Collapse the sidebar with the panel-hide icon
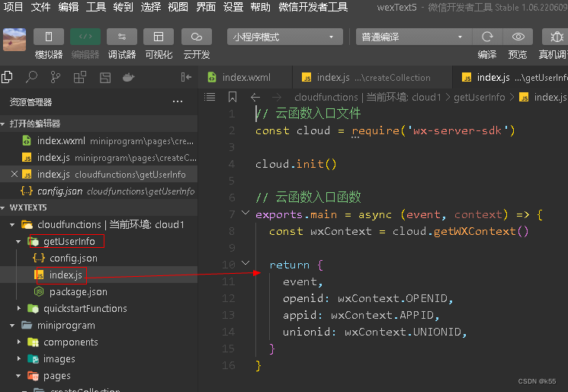Screen dimensions: 568x392 (185, 77)
